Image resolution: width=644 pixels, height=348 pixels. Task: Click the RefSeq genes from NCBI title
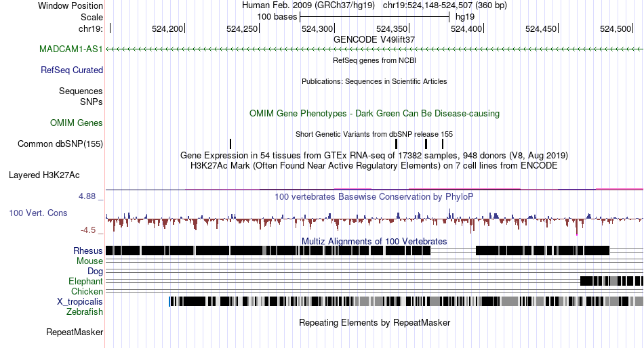pyautogui.click(x=375, y=60)
